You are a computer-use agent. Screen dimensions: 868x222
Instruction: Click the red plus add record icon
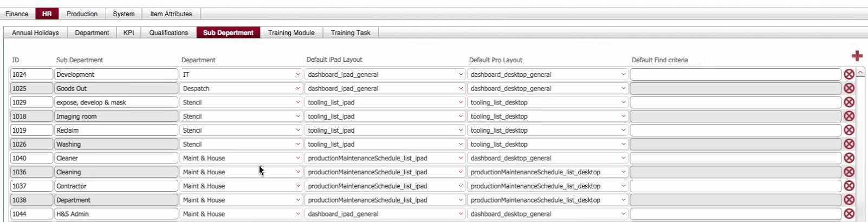pyautogui.click(x=857, y=56)
